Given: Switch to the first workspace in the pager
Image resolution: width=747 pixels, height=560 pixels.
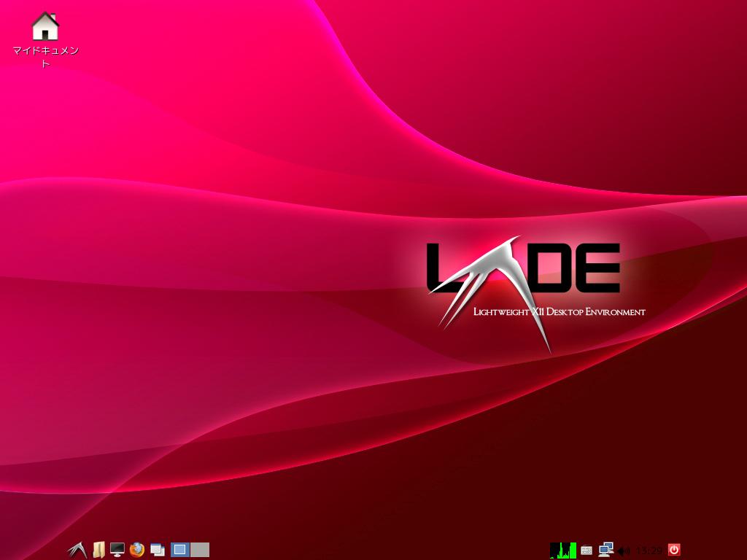Looking at the screenshot, I should (180, 550).
